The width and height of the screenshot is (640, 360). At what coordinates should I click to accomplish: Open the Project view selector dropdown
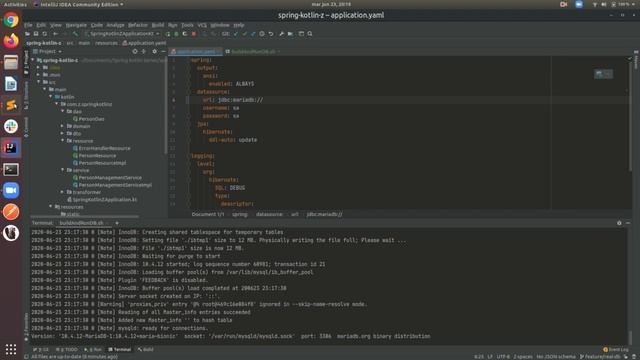47,51
